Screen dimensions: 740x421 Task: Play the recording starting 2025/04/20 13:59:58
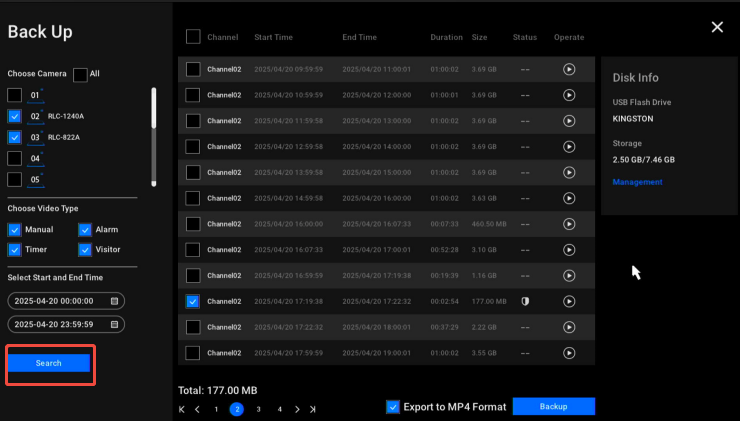coord(569,173)
